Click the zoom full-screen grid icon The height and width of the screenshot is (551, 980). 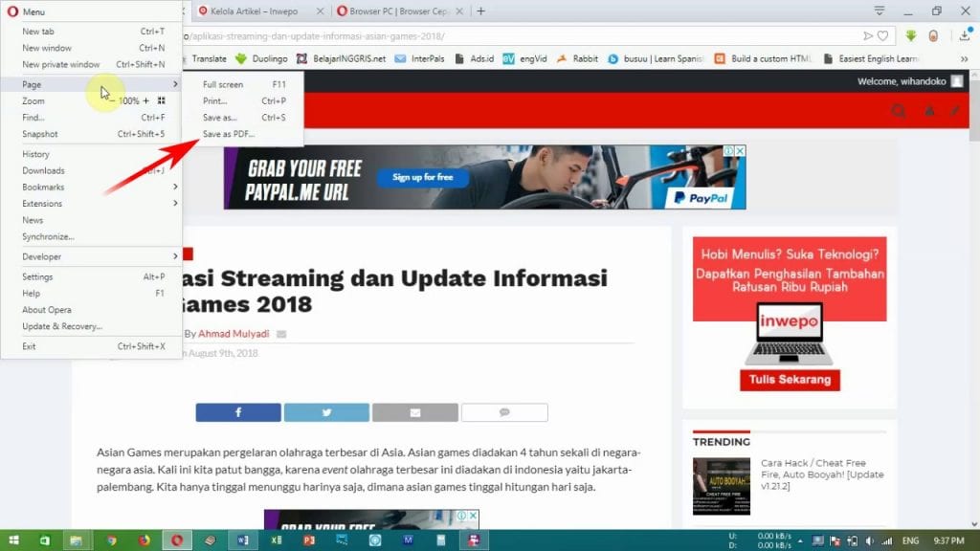pyautogui.click(x=162, y=100)
